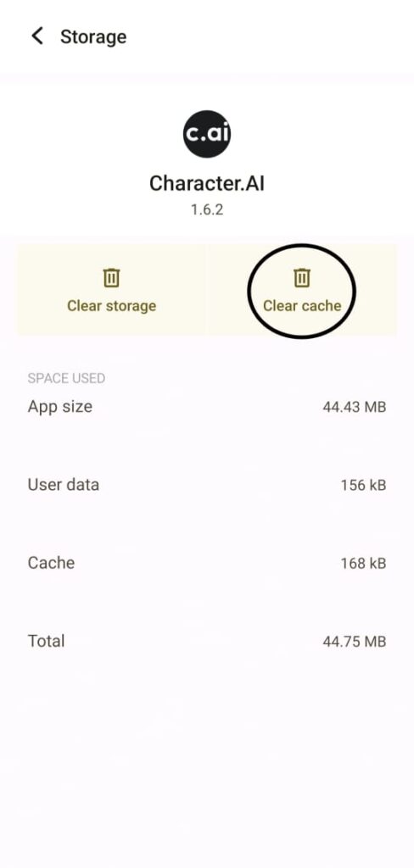Select the App size row label

click(60, 407)
